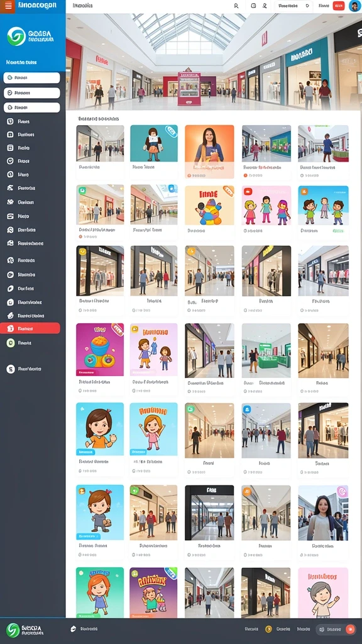Click the green-circled icon in lower sidebar
The image size is (362, 644).
[11, 343]
